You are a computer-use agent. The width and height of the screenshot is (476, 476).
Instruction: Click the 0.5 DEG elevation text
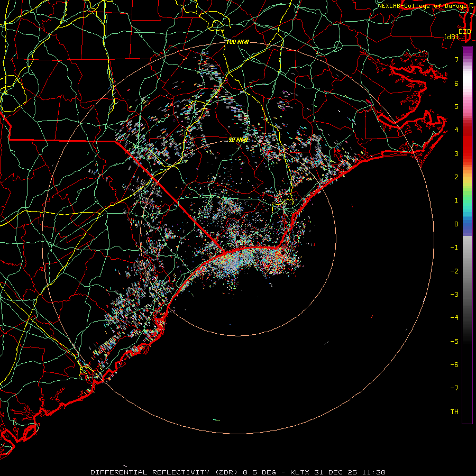click(260, 472)
